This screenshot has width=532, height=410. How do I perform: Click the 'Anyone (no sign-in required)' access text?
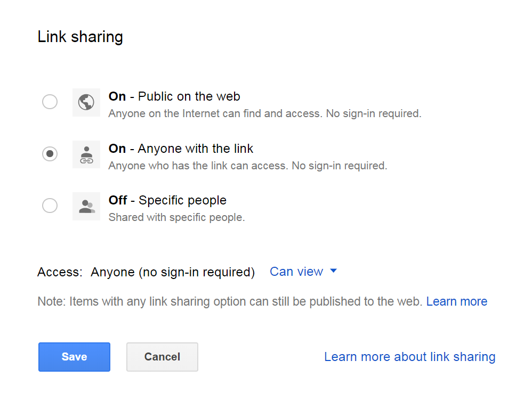[173, 272]
